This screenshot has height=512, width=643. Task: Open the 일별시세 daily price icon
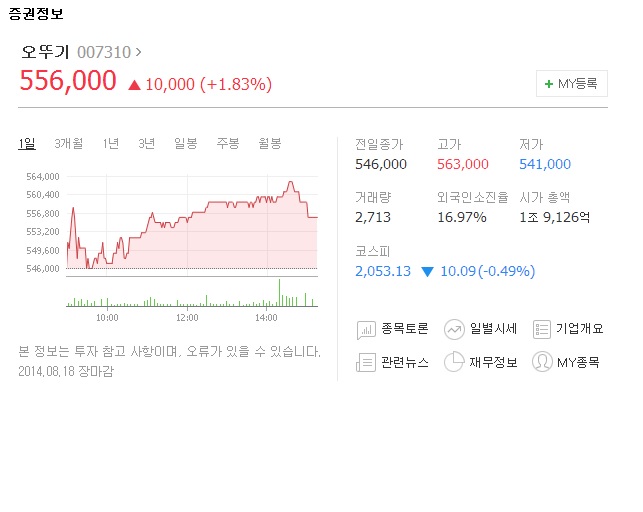coord(454,329)
